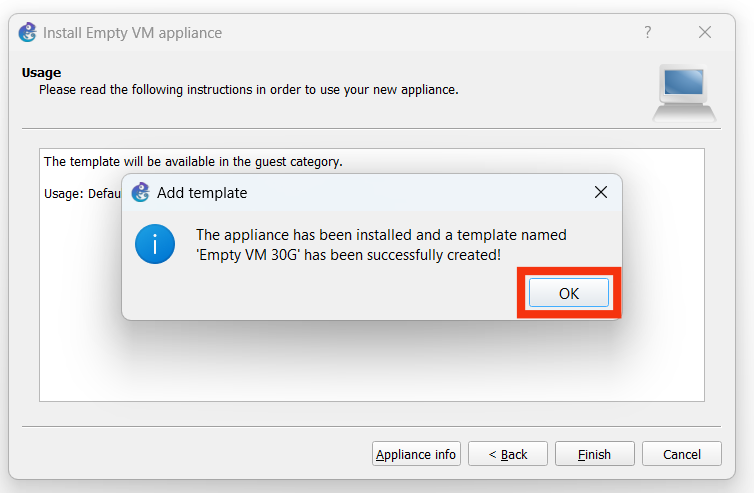Click the blue information icon

pyautogui.click(x=155, y=244)
